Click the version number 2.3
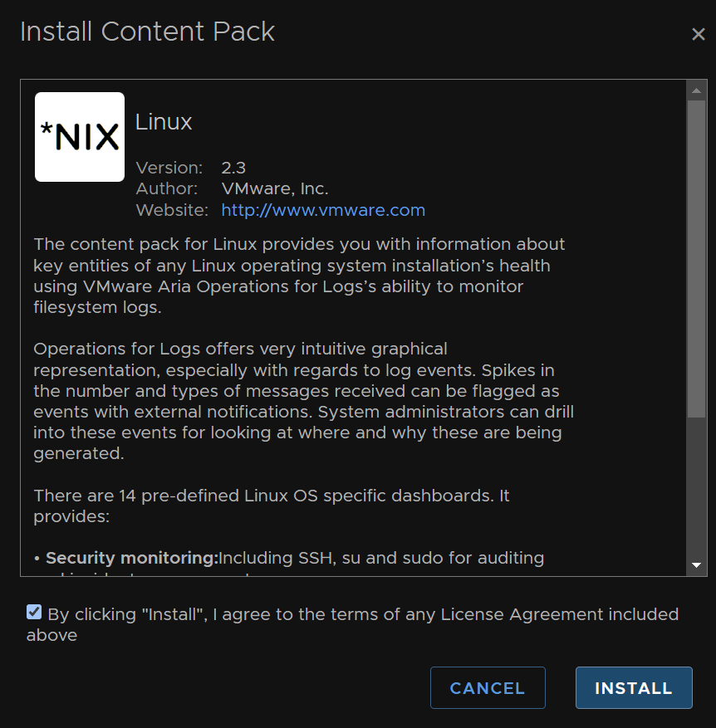The height and width of the screenshot is (728, 716). 233,168
